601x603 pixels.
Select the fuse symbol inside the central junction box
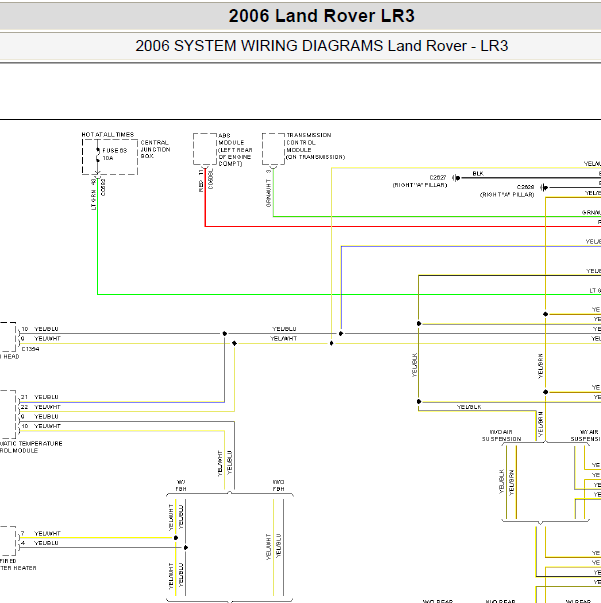click(x=98, y=155)
